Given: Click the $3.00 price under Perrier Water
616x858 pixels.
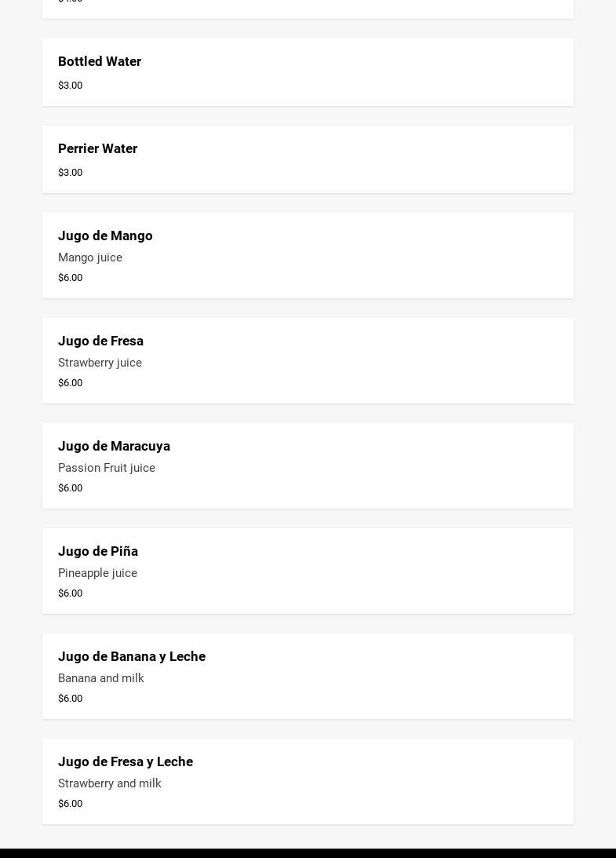Looking at the screenshot, I should [70, 173].
